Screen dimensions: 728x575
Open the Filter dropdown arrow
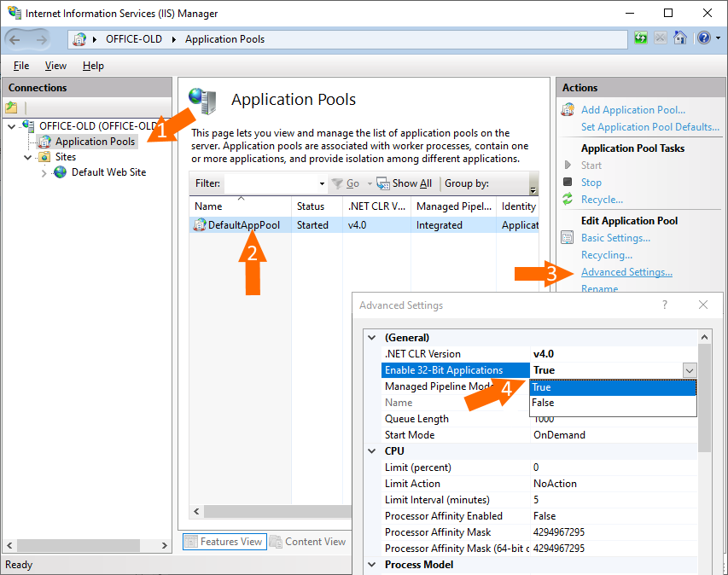[x=322, y=183]
